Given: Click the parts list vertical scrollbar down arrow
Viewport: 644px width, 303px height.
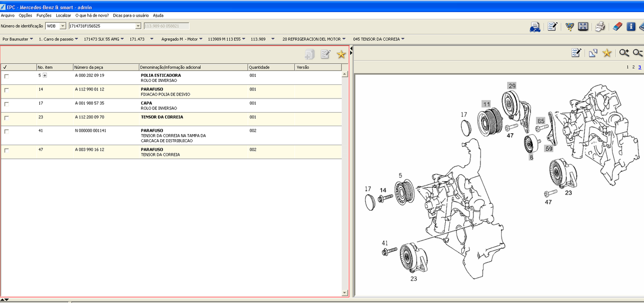Looking at the screenshot, I should 345,292.
